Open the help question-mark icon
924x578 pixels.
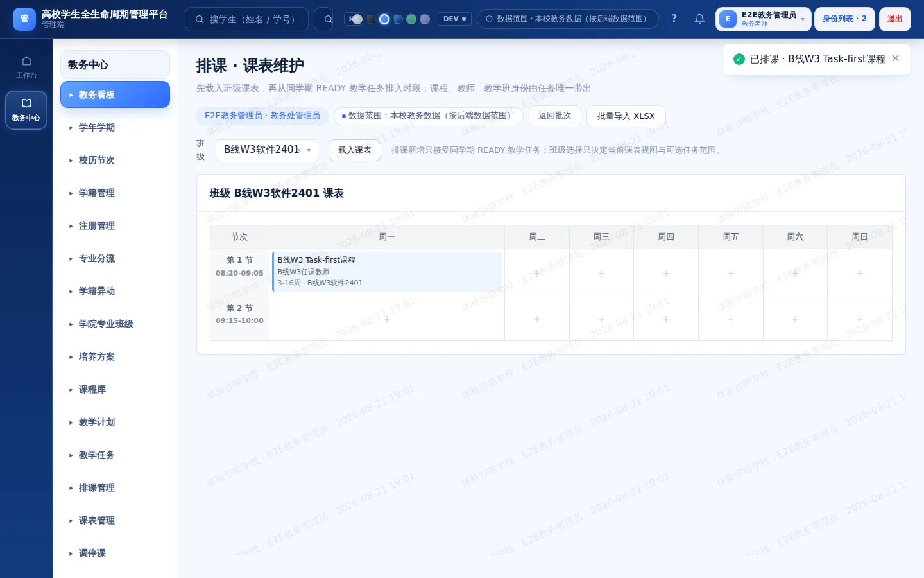click(x=674, y=19)
